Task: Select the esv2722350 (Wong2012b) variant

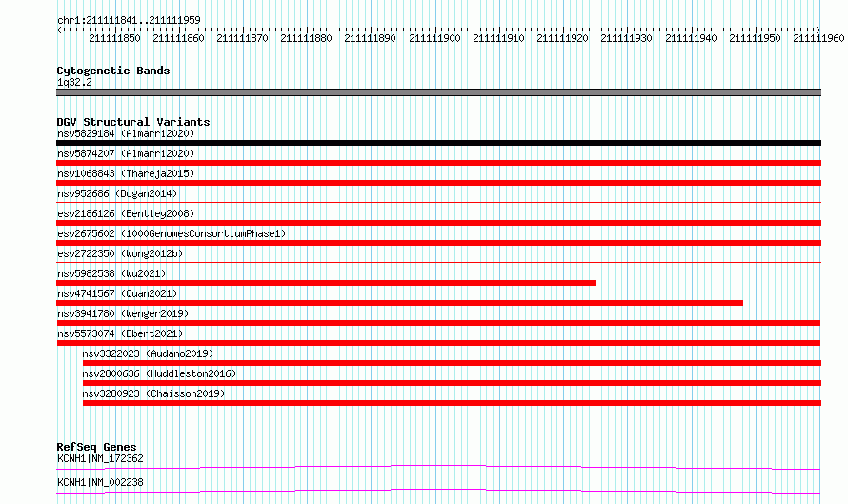Action: point(120,253)
